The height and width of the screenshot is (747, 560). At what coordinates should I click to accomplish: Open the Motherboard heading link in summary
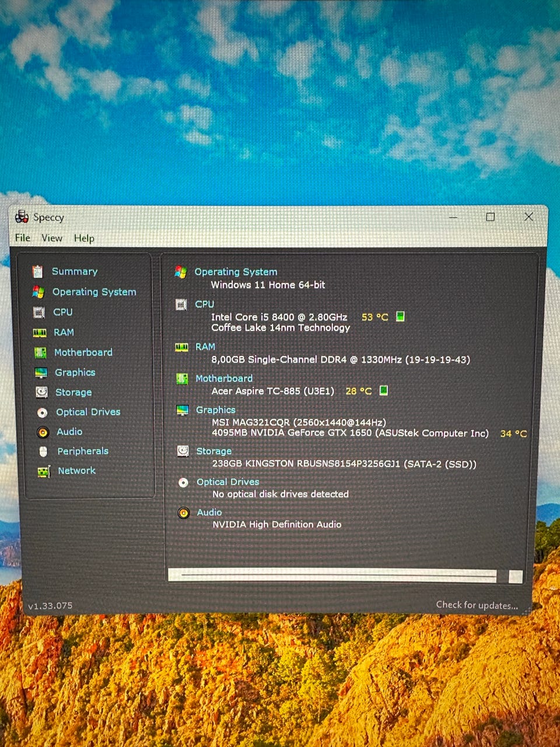[x=224, y=378]
